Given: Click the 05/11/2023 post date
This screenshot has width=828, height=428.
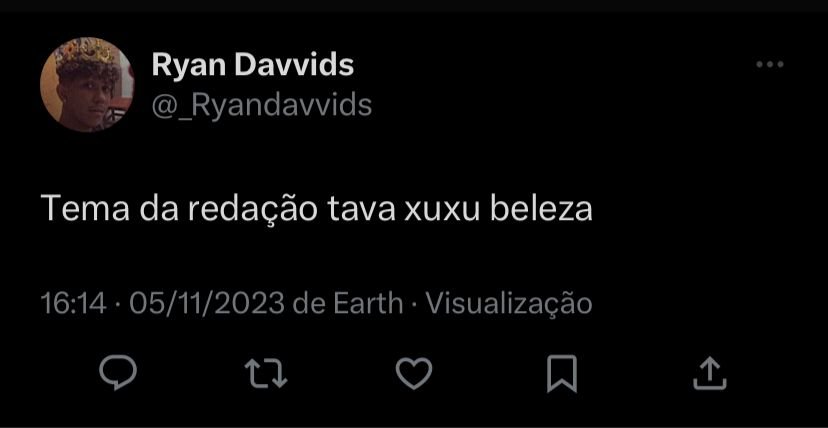Looking at the screenshot, I should (x=207, y=304).
